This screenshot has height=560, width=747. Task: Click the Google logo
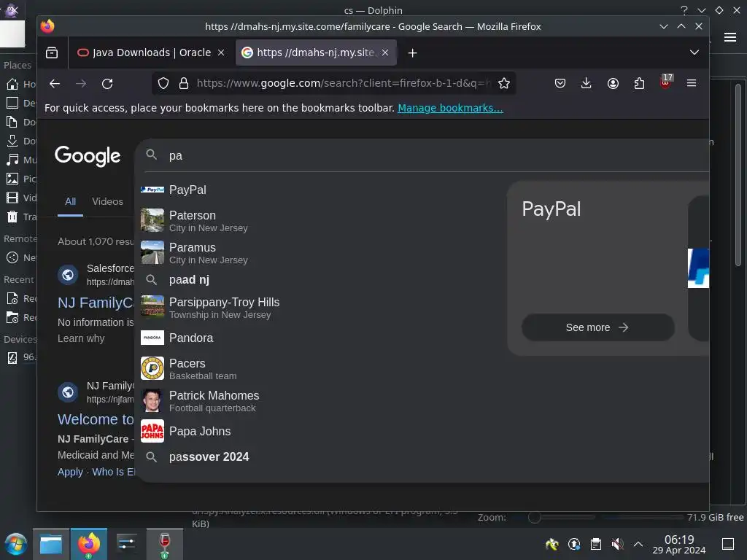click(88, 156)
